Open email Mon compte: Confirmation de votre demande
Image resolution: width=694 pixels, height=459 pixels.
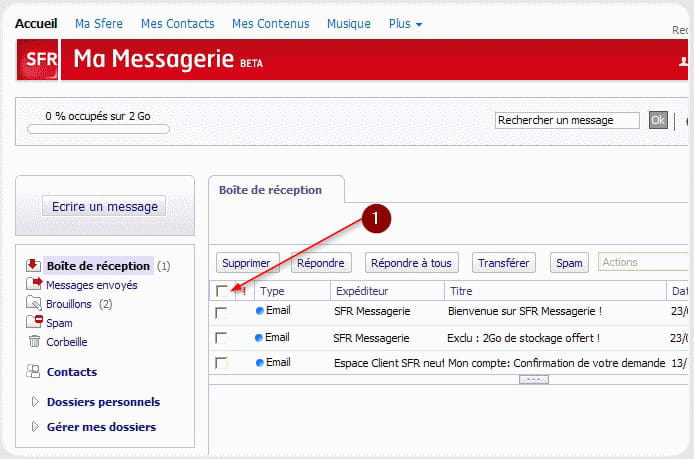(556, 363)
